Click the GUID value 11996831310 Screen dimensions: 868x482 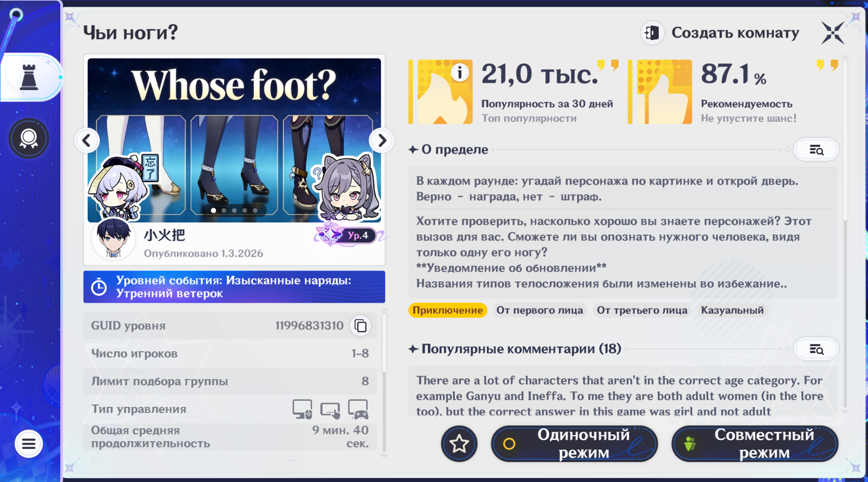click(x=309, y=326)
